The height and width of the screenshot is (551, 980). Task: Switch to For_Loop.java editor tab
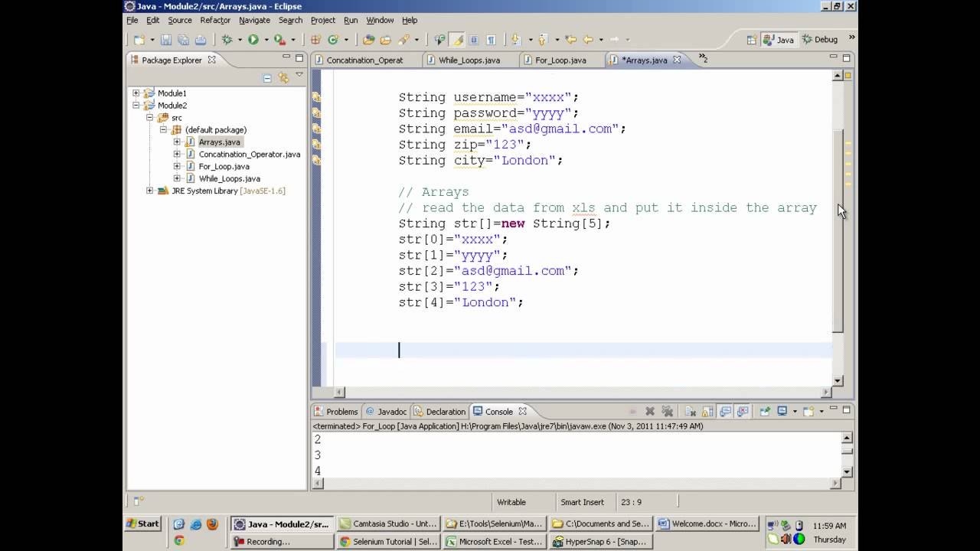(560, 60)
